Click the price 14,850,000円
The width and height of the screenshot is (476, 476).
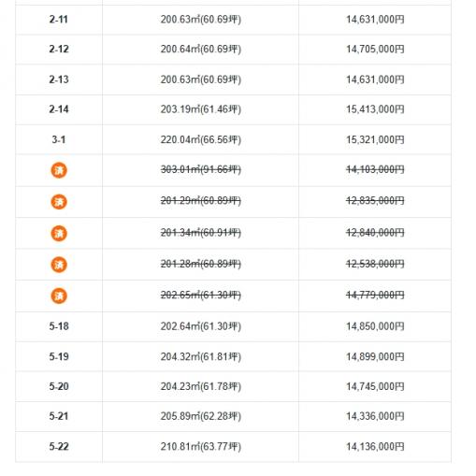click(375, 326)
